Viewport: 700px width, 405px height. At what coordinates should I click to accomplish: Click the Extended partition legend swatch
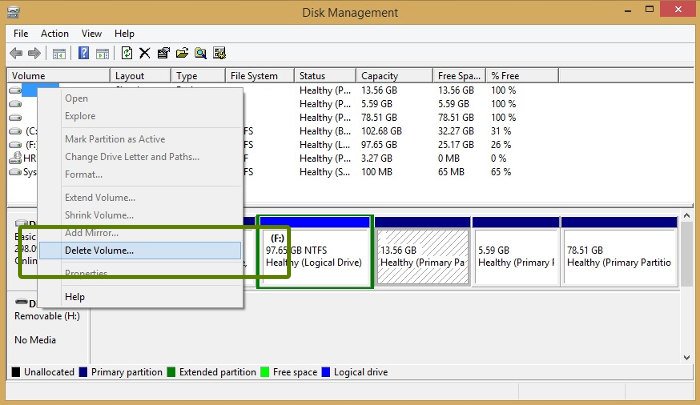(x=171, y=372)
